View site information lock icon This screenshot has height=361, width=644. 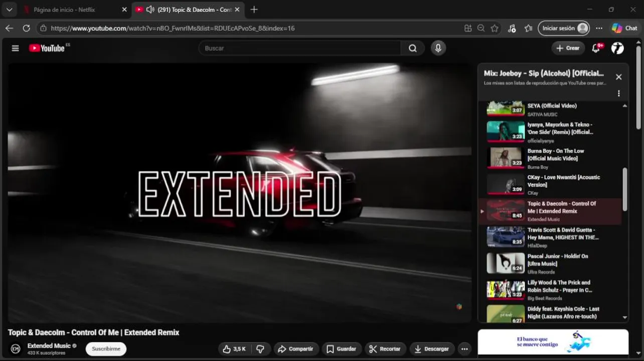[x=44, y=28]
